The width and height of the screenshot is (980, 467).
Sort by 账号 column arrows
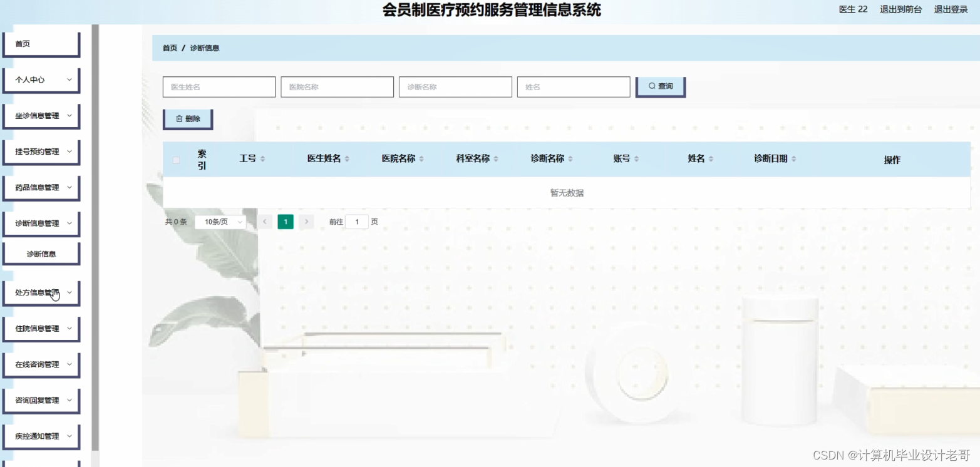point(636,159)
